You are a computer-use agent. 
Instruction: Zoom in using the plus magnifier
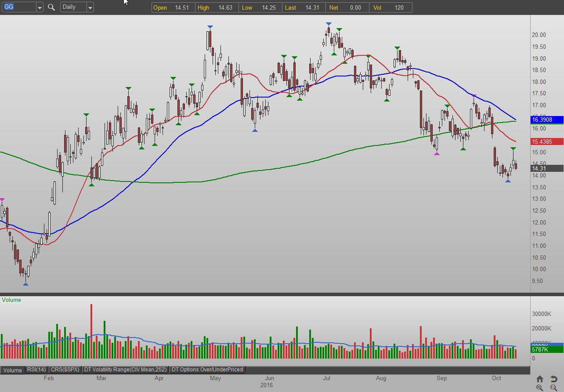click(540, 388)
